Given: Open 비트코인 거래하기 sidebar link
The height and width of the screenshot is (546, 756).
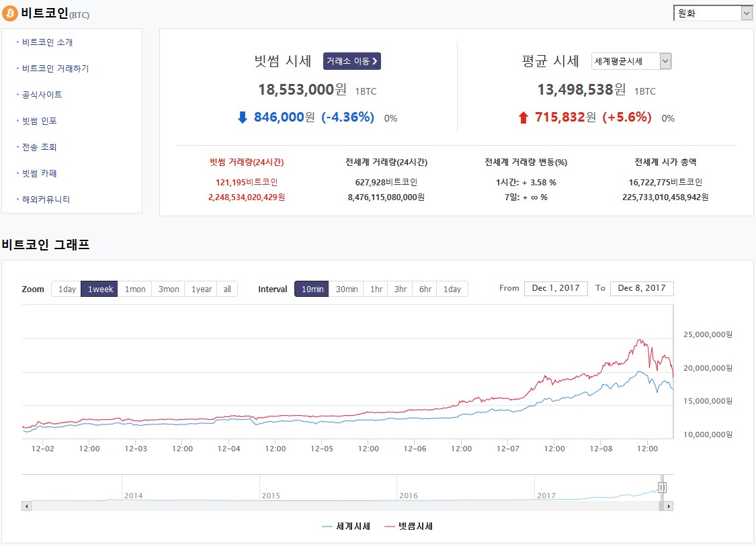Looking at the screenshot, I should 55,69.
